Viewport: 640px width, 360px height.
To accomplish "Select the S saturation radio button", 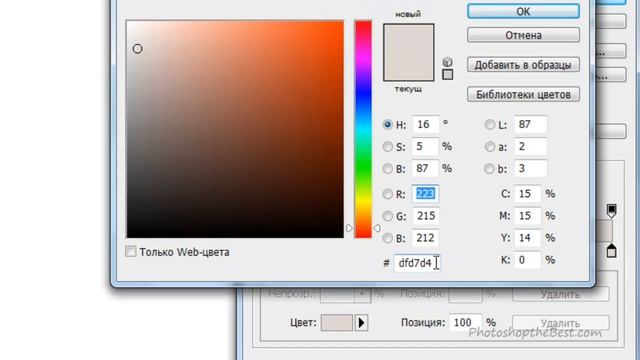I will click(x=387, y=147).
